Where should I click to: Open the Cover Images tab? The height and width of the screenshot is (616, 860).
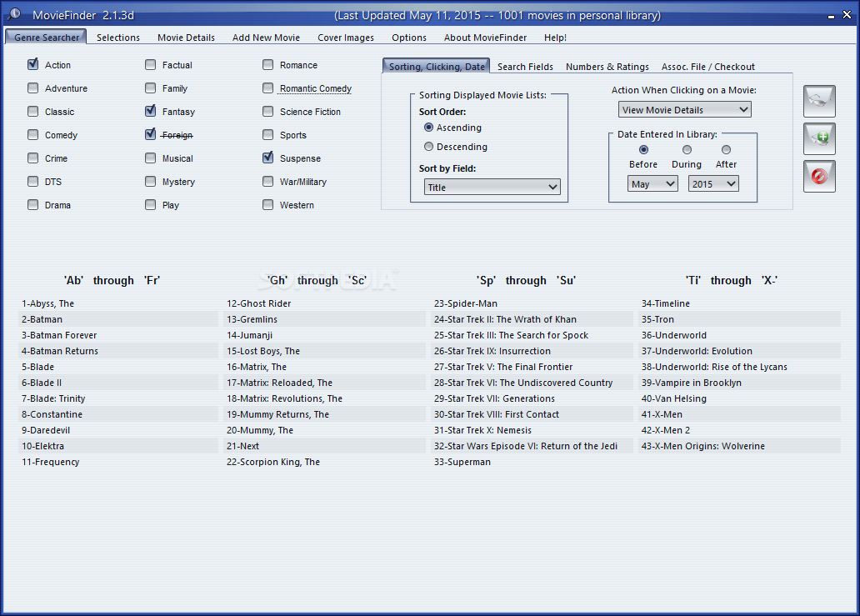point(346,38)
